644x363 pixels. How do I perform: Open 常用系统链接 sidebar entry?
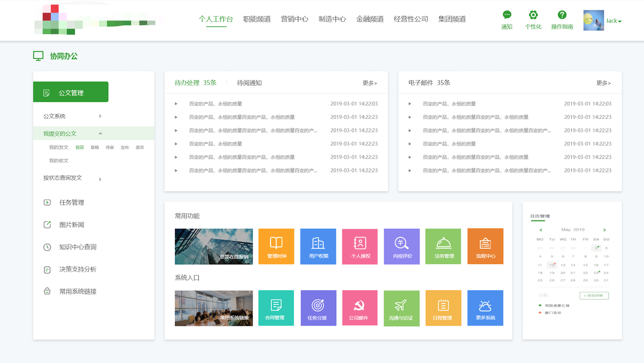coord(78,291)
